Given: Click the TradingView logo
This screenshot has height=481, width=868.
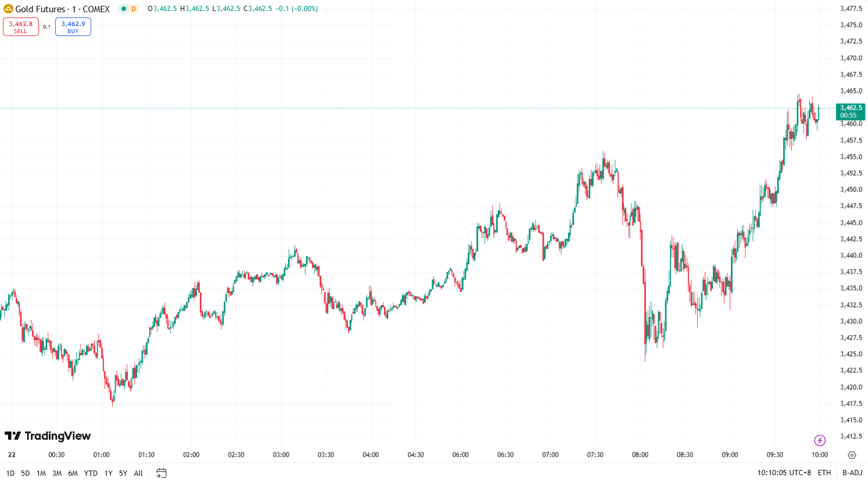Looking at the screenshot, I should pyautogui.click(x=48, y=436).
